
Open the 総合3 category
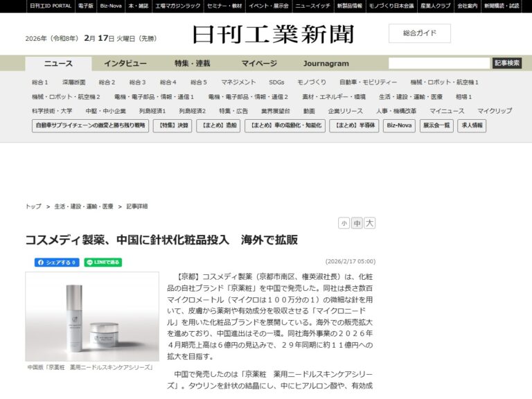137,82
